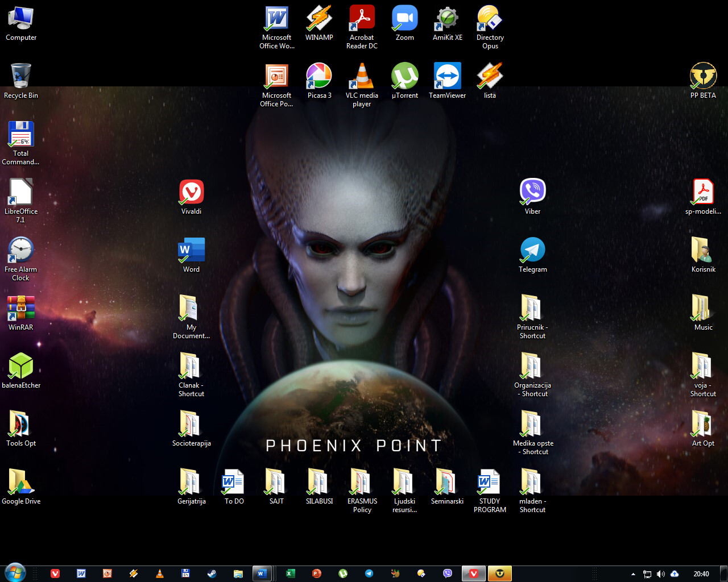Open VLC media player shortcut
728x582 pixels.
[x=362, y=77]
